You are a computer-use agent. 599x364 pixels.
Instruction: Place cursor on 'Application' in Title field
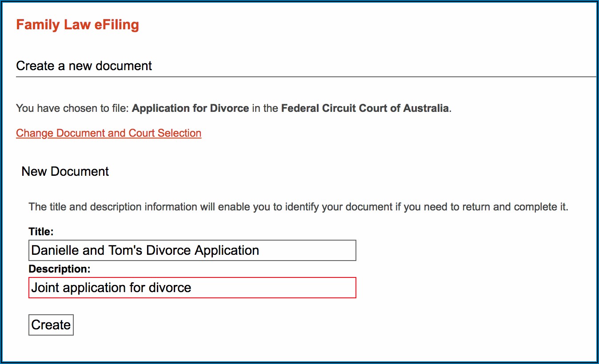click(x=227, y=250)
